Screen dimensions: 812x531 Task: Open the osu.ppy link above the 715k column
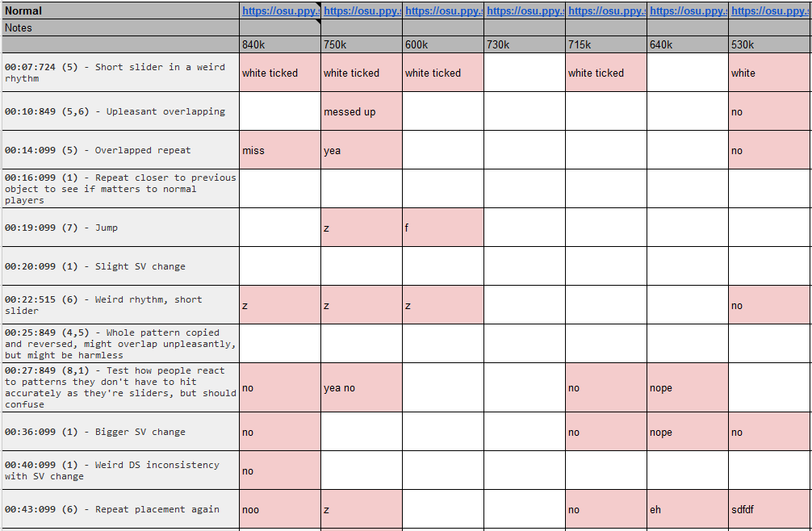point(606,10)
